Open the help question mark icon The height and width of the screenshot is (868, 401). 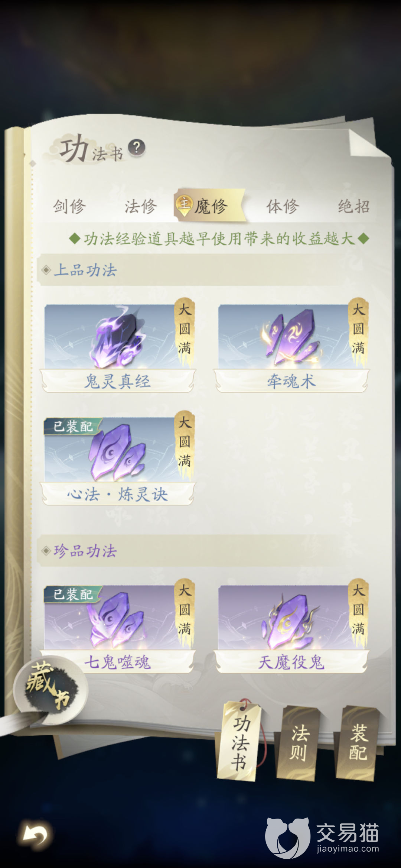click(136, 148)
